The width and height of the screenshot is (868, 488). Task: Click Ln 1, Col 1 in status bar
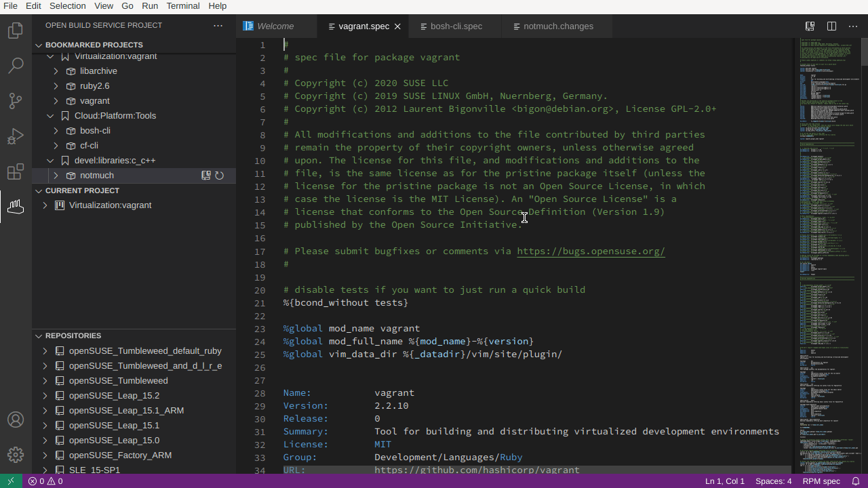pos(725,481)
